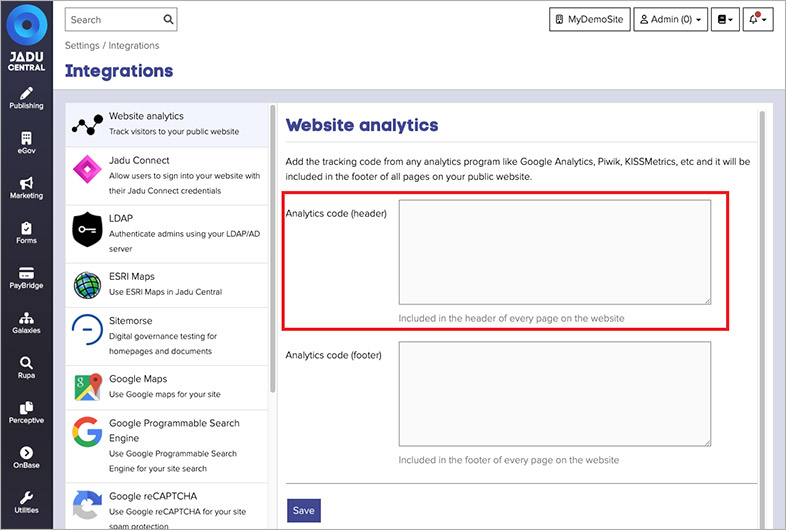
Task: Open the Perceptive section
Action: tap(26, 413)
